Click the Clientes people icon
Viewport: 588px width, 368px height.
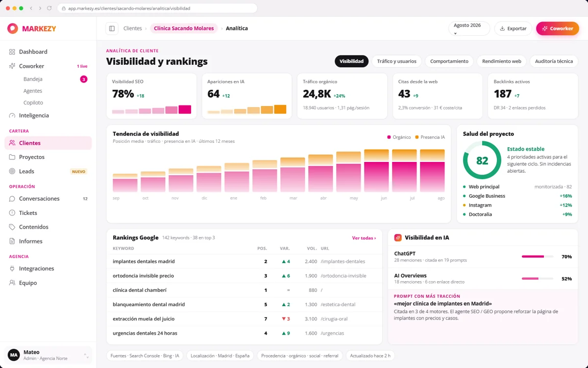(x=12, y=143)
